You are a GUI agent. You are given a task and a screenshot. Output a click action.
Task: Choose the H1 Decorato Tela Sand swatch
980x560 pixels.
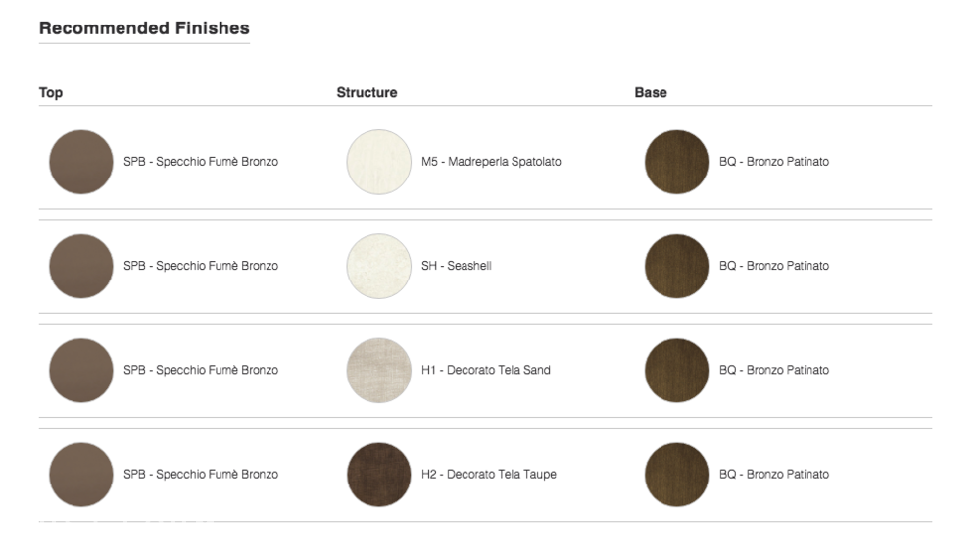(x=378, y=371)
